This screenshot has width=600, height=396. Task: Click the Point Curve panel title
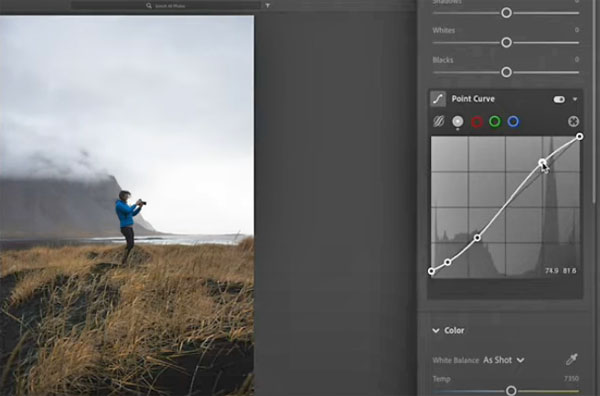pos(473,99)
